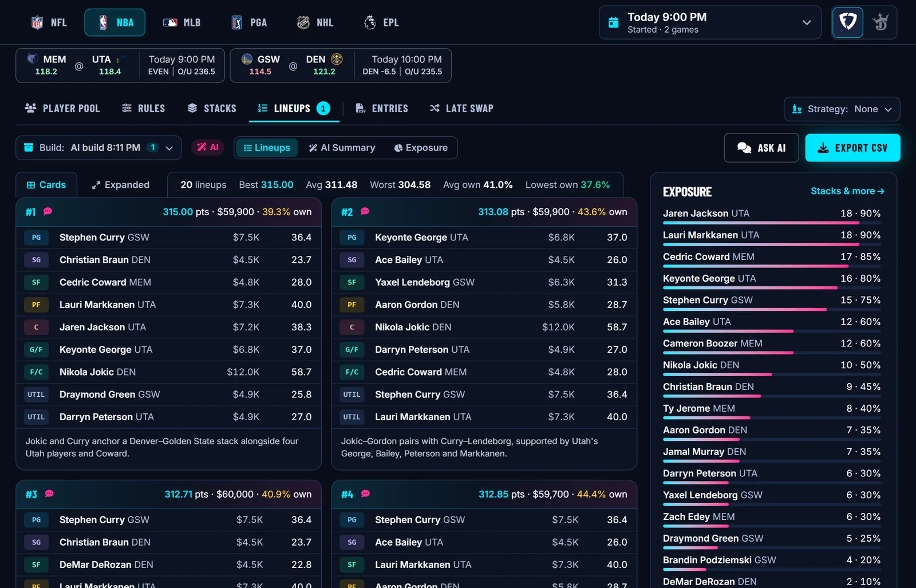The image size is (916, 588).
Task: Expand the Today 9:00 PM slate dropdown
Action: click(x=710, y=23)
